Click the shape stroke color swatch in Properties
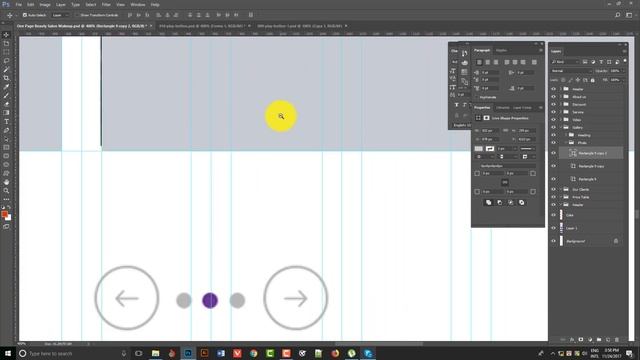Image resolution: width=640 pixels, height=360 pixels. pyautogui.click(x=490, y=149)
